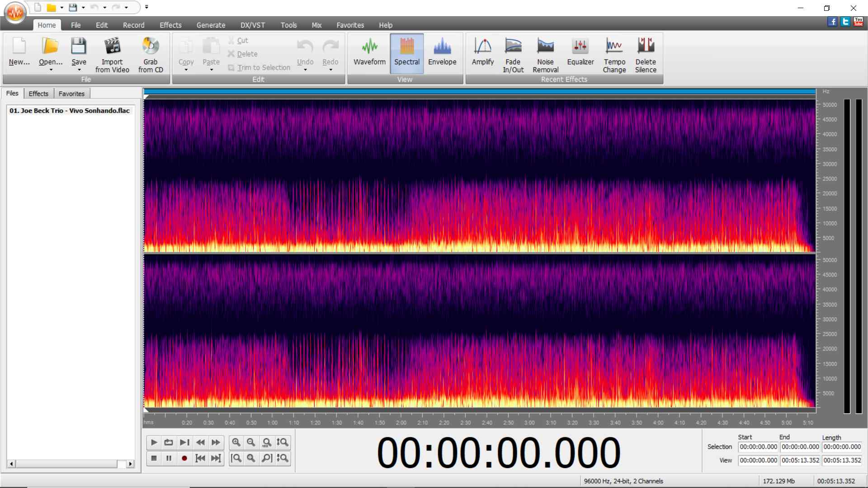Open the Fade In/Out effect
Image resolution: width=868 pixels, height=488 pixels.
click(513, 55)
